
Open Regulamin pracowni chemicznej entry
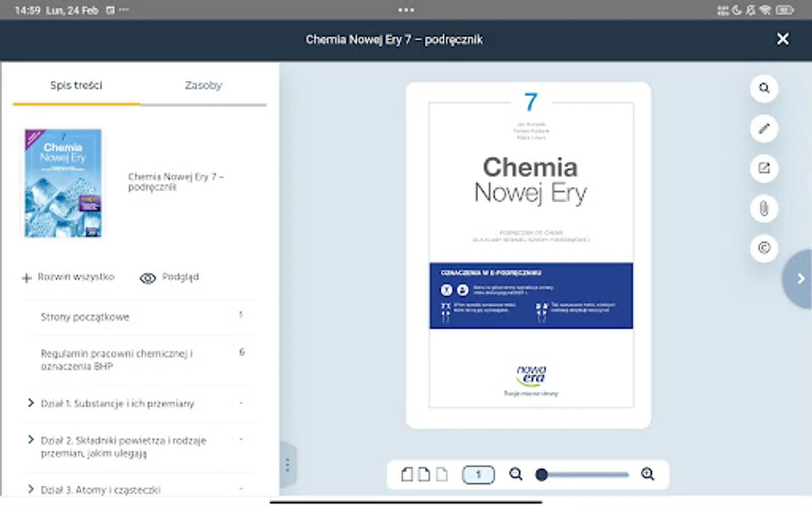[117, 360]
